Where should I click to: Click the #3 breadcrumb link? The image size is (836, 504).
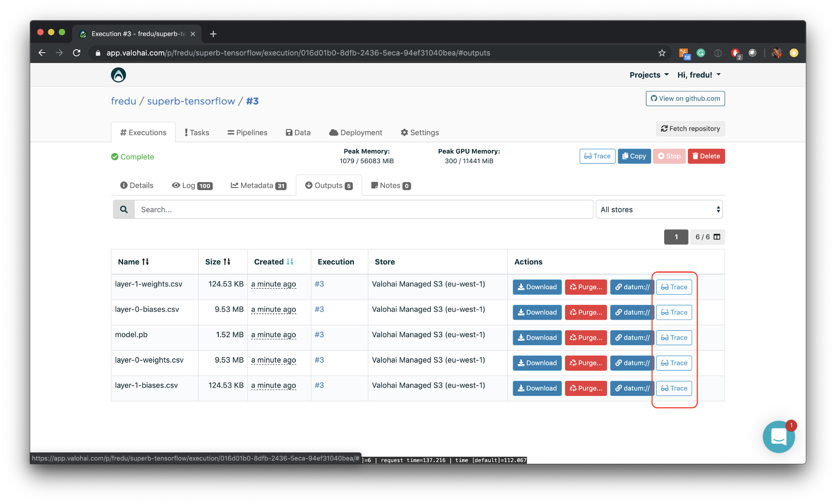[252, 101]
